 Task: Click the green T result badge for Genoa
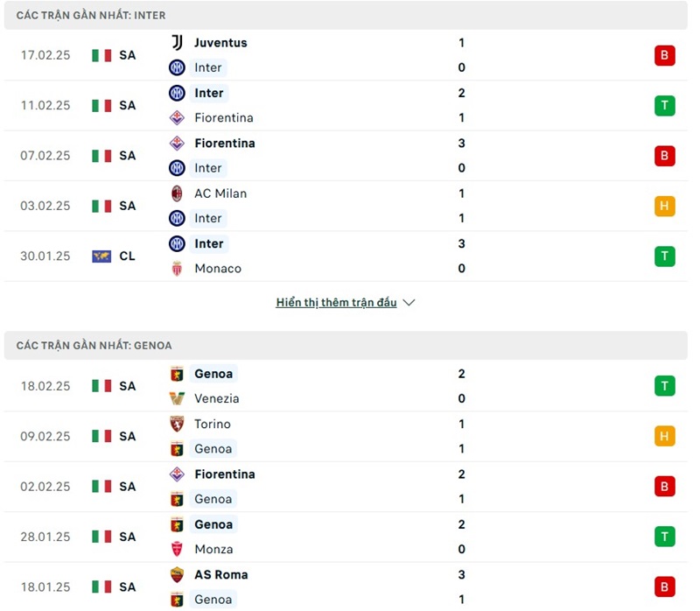click(665, 385)
